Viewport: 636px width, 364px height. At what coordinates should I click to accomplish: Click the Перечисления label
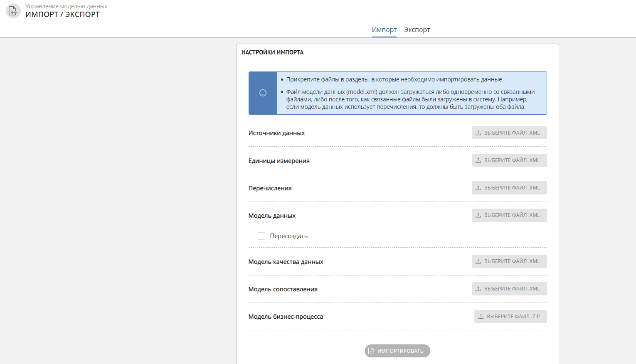click(270, 188)
